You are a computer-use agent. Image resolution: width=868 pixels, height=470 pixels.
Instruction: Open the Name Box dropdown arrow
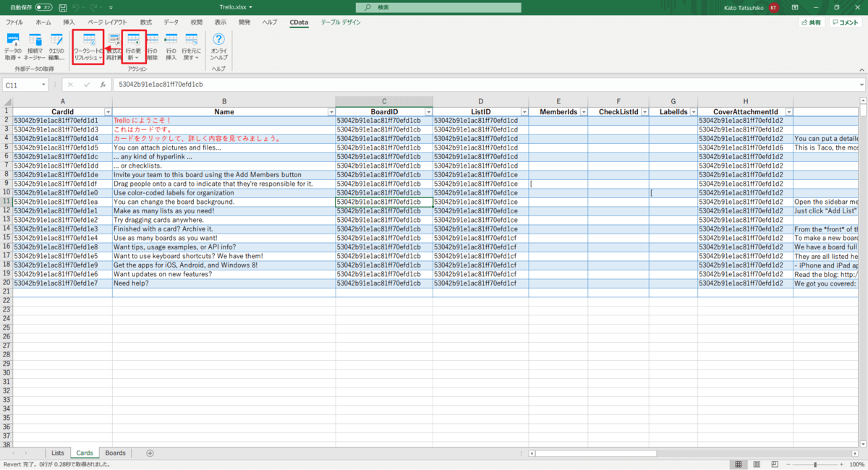[43, 85]
